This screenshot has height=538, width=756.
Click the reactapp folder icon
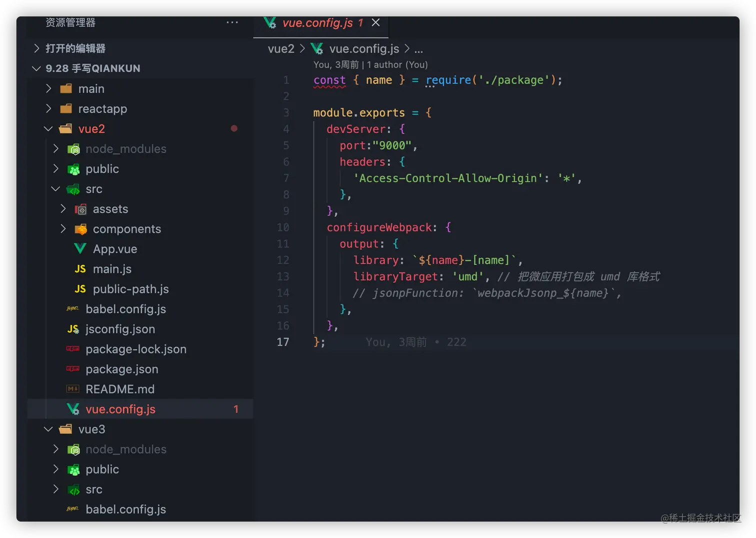coord(66,108)
